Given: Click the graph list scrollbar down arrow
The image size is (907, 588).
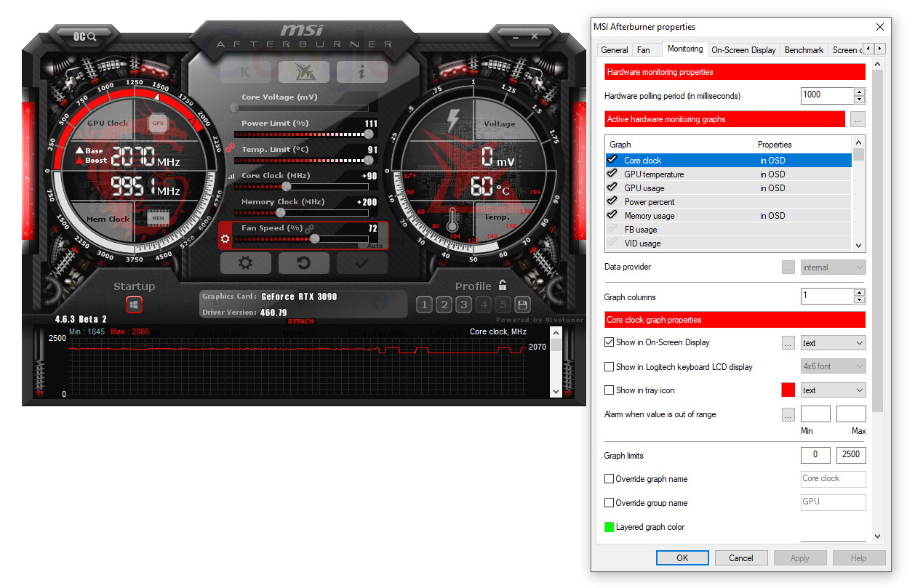Looking at the screenshot, I should pos(859,246).
